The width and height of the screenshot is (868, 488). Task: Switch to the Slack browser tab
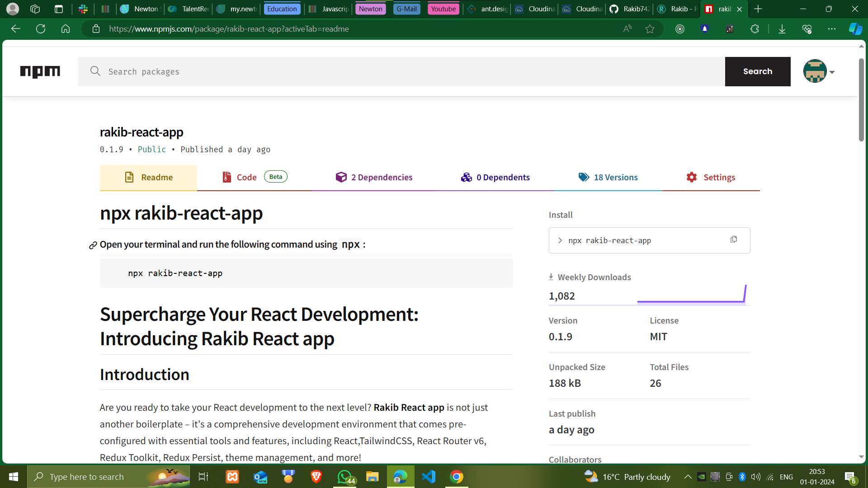[83, 9]
